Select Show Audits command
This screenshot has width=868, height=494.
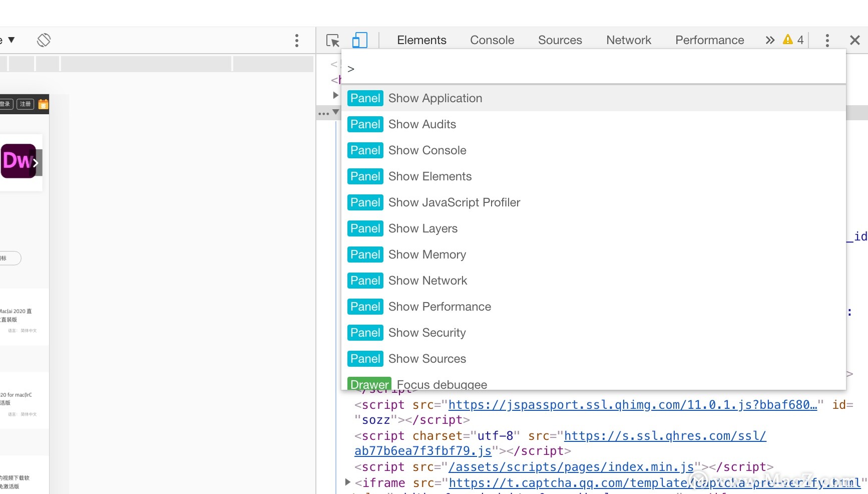tap(594, 124)
